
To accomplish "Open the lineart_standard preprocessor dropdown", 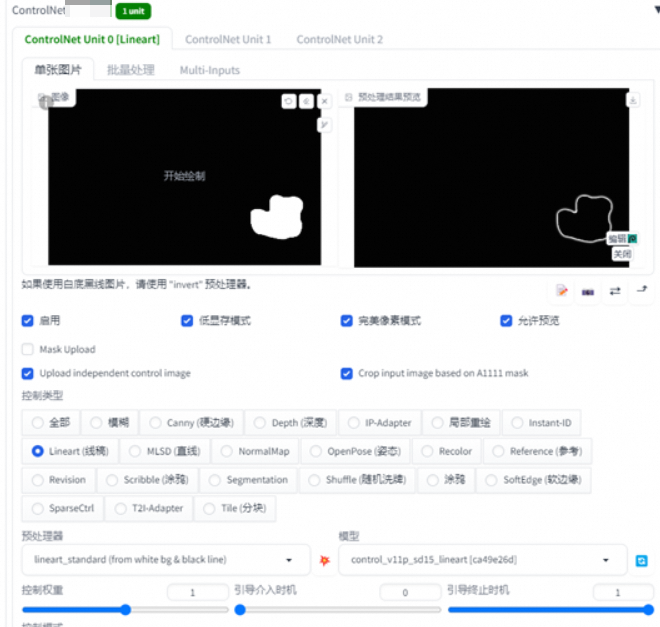I will tap(166, 560).
